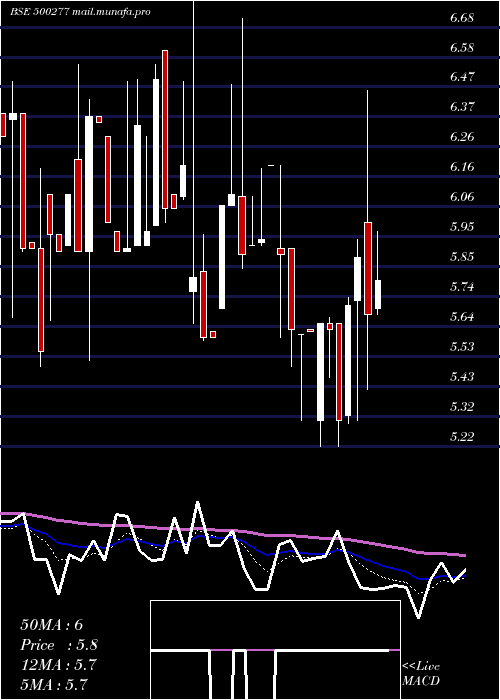Click the 6.37 price axis label

(x=462, y=107)
